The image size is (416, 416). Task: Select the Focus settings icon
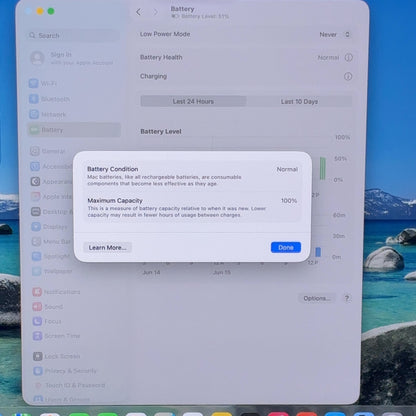point(37,321)
